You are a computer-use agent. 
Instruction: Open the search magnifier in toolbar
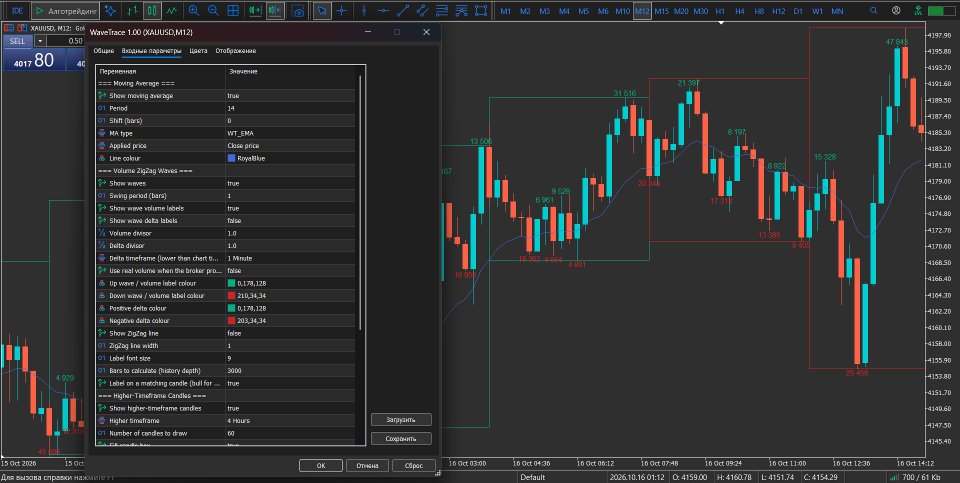tap(874, 10)
